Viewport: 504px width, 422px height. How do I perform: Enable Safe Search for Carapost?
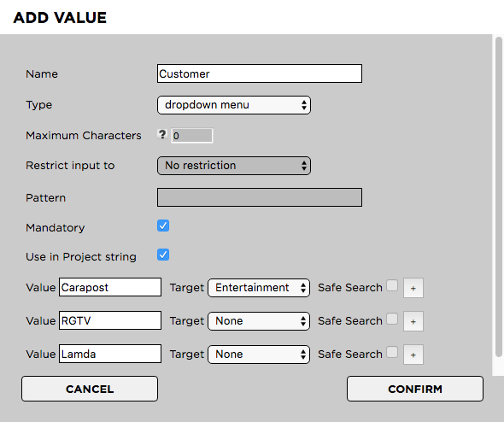click(x=392, y=285)
